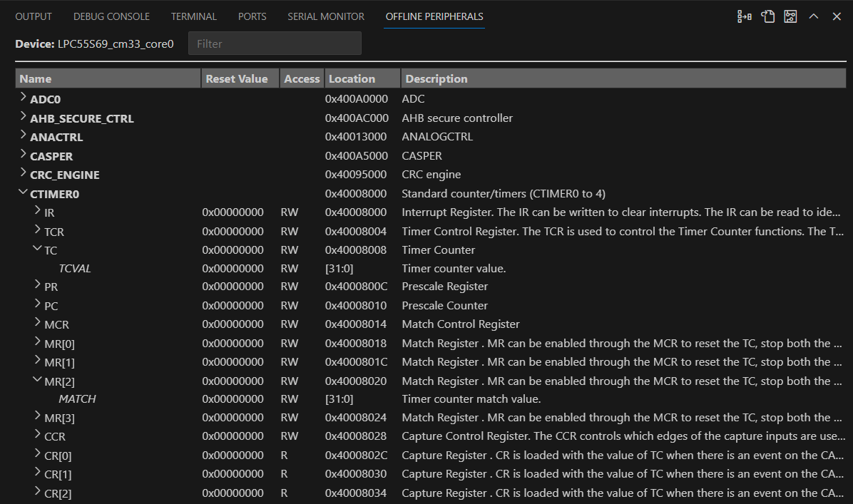Click inside the Filter input box
The width and height of the screenshot is (853, 504).
[x=275, y=43]
